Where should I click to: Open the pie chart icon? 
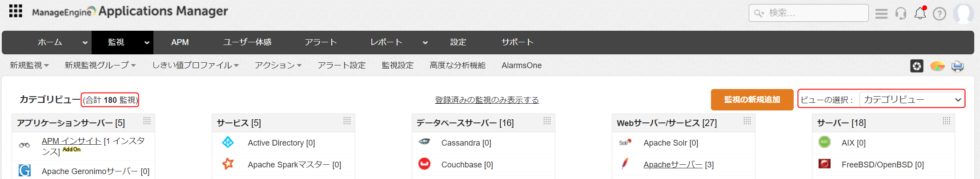937,66
